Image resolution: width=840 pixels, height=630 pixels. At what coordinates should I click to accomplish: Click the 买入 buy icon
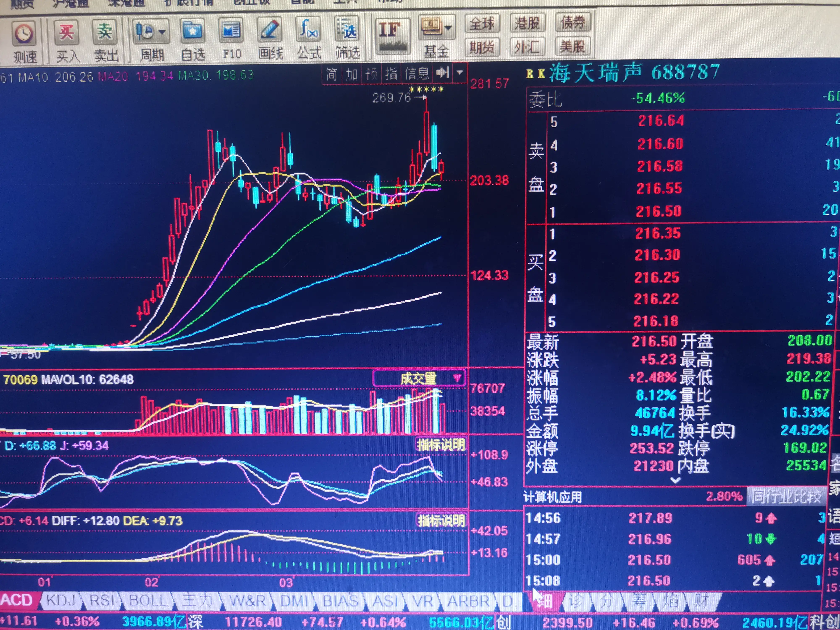[x=66, y=32]
